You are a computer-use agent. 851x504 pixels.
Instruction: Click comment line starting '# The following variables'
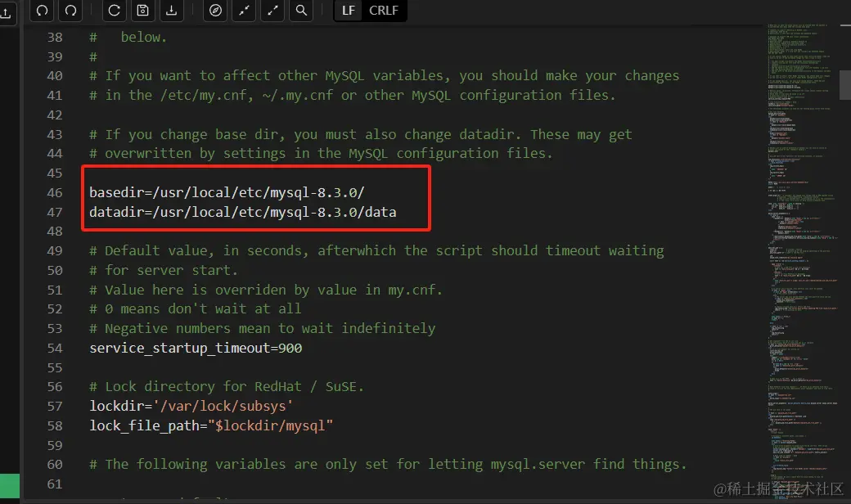tap(388, 465)
